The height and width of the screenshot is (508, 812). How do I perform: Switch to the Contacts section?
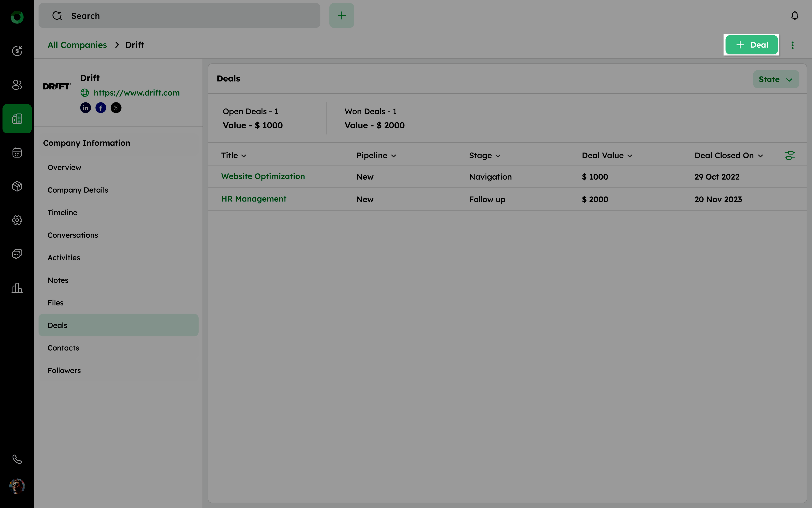pyautogui.click(x=63, y=348)
